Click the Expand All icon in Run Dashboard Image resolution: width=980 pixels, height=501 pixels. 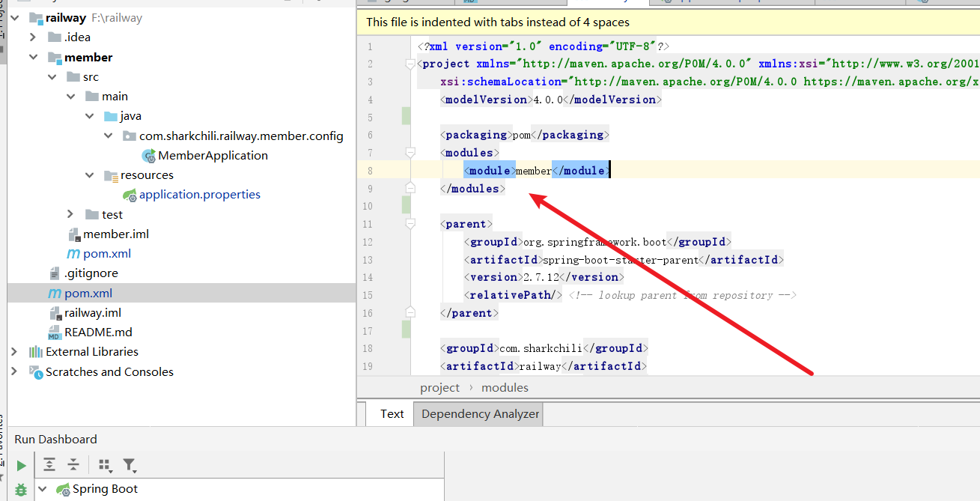click(x=49, y=465)
